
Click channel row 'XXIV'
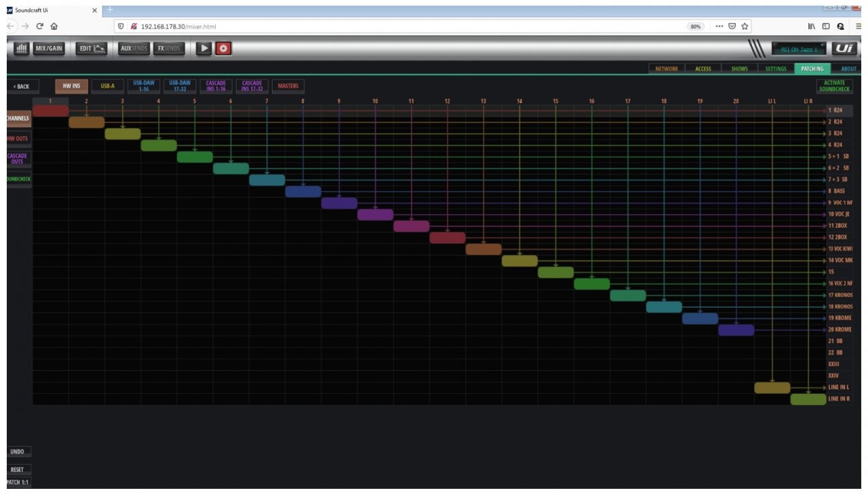point(840,376)
